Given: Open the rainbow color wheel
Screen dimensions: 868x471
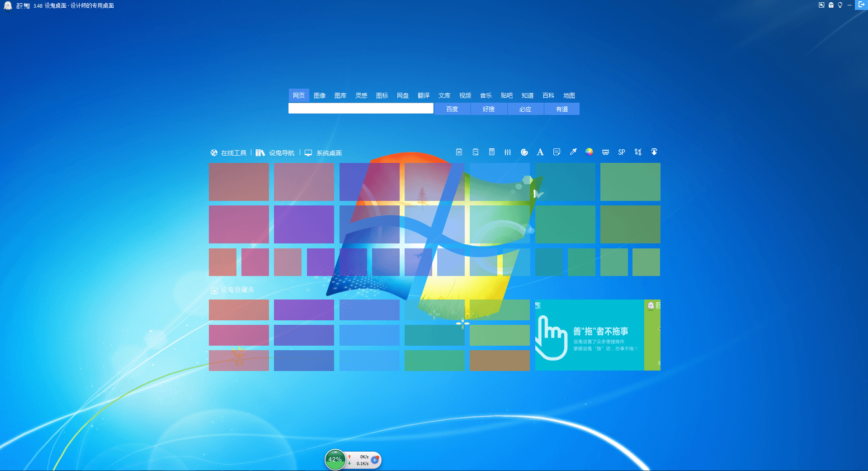Looking at the screenshot, I should [x=589, y=152].
